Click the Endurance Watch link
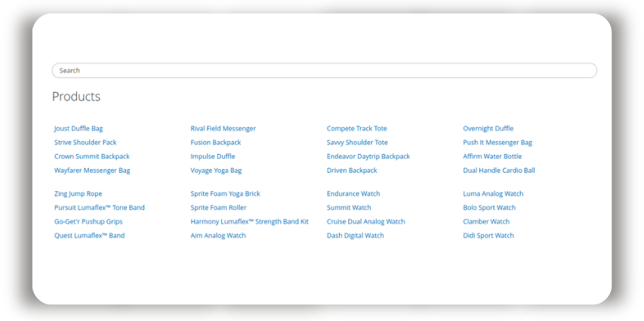 tap(353, 194)
